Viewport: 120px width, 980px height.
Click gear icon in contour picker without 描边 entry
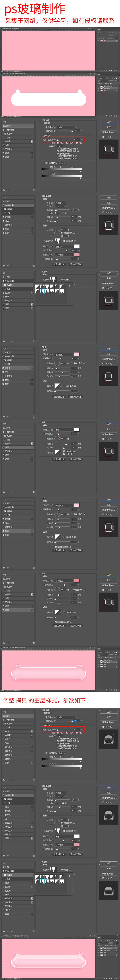pos(69,286)
